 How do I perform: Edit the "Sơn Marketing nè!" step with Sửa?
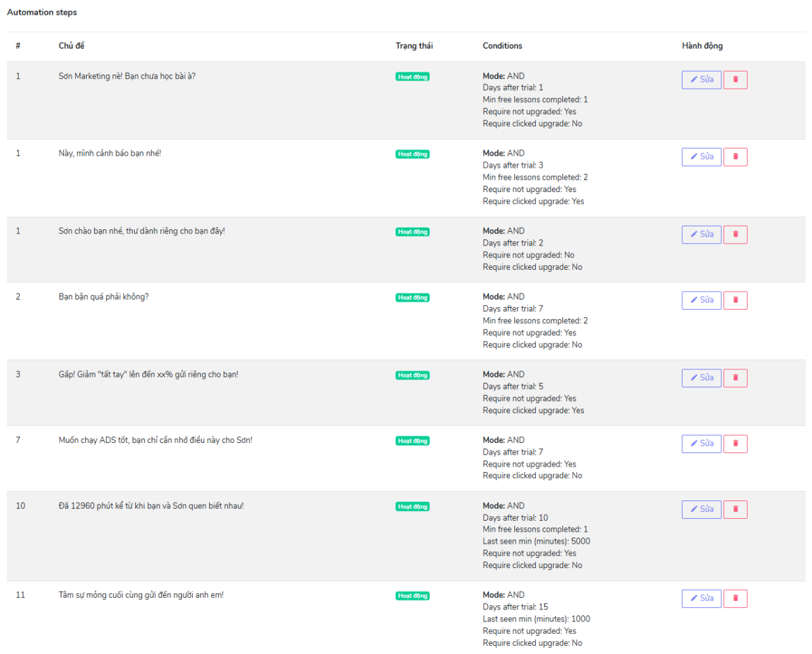[x=702, y=80]
